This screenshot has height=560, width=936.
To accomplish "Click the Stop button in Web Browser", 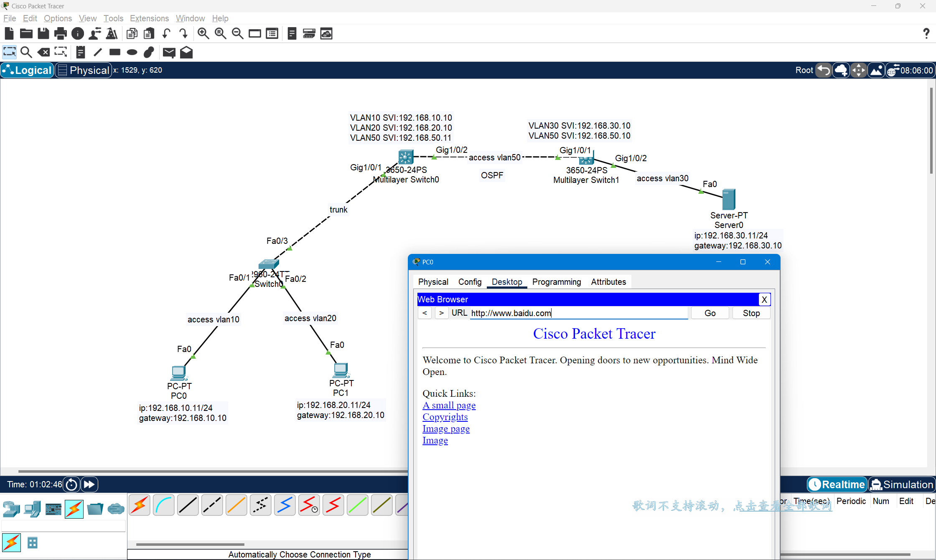I will [x=751, y=313].
